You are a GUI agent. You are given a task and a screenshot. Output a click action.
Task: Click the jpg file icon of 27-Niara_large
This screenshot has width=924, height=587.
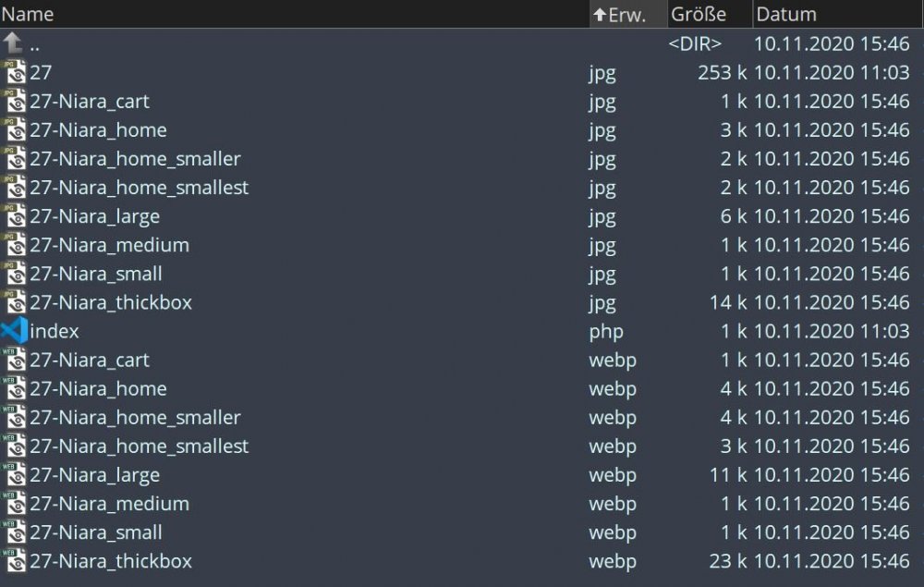pyautogui.click(x=15, y=216)
